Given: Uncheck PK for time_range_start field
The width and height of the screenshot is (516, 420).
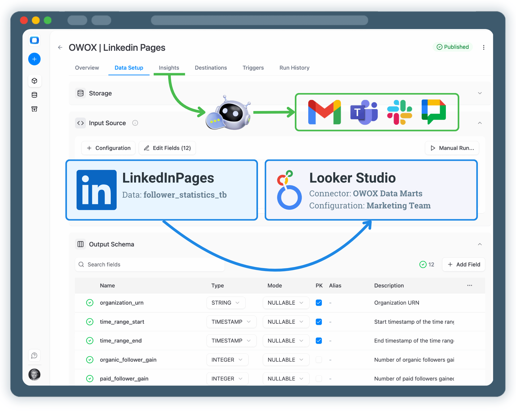Looking at the screenshot, I should [319, 322].
